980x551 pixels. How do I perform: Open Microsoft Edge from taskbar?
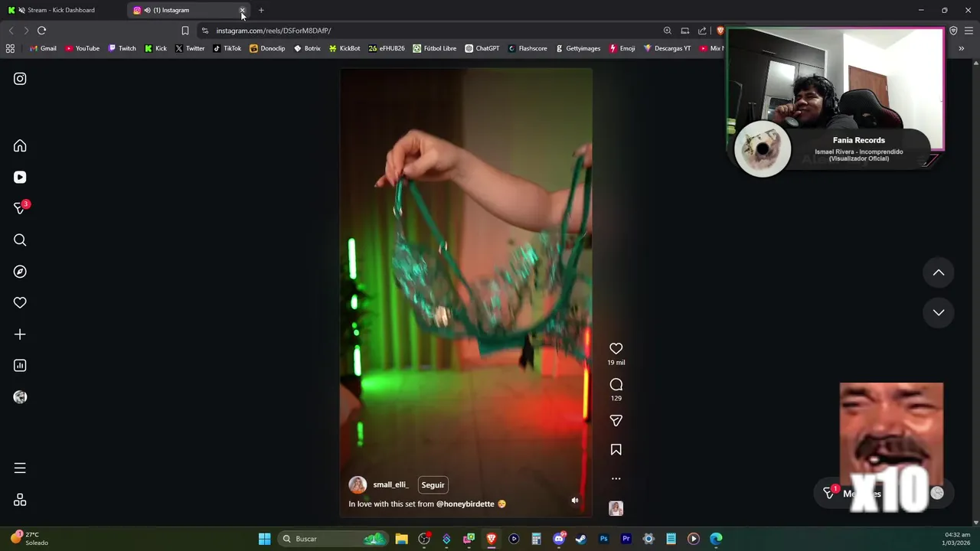coord(716,539)
